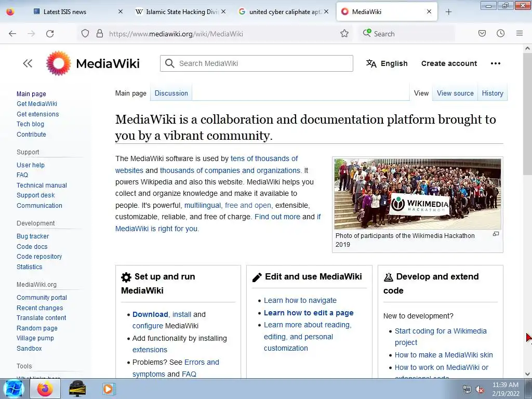Open the Statistics sidebar link
532x399 pixels.
click(30, 267)
